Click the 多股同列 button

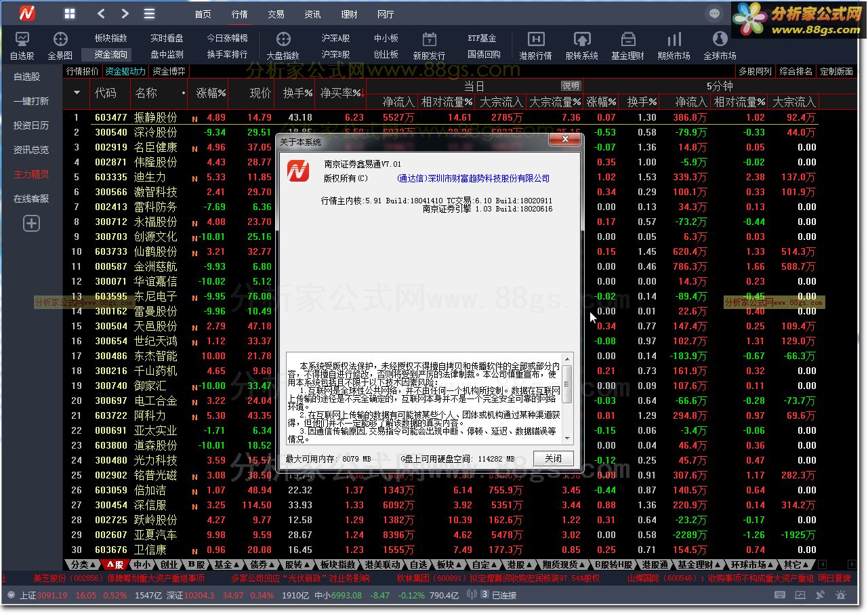(755, 71)
